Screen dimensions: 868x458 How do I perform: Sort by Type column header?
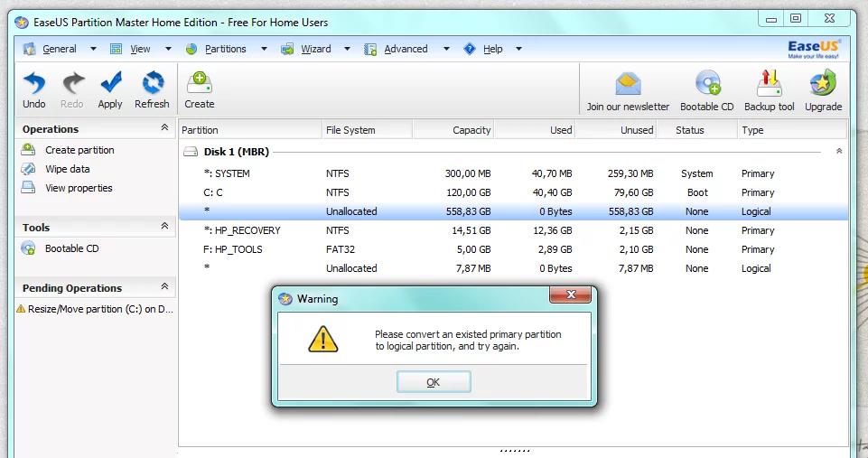tap(793, 130)
